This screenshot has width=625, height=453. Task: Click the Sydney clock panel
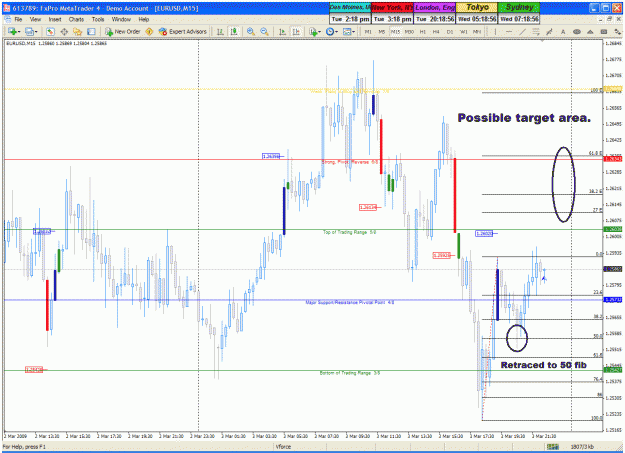click(519, 13)
